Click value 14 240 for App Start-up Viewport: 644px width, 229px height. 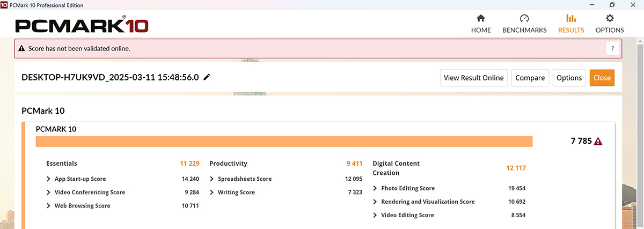pos(191,179)
